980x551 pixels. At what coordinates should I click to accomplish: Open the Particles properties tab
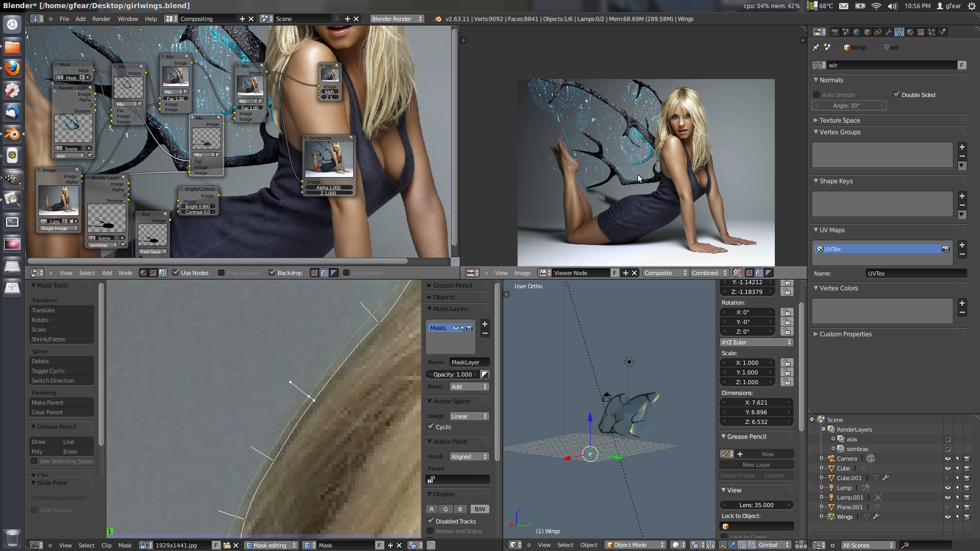coord(932,32)
